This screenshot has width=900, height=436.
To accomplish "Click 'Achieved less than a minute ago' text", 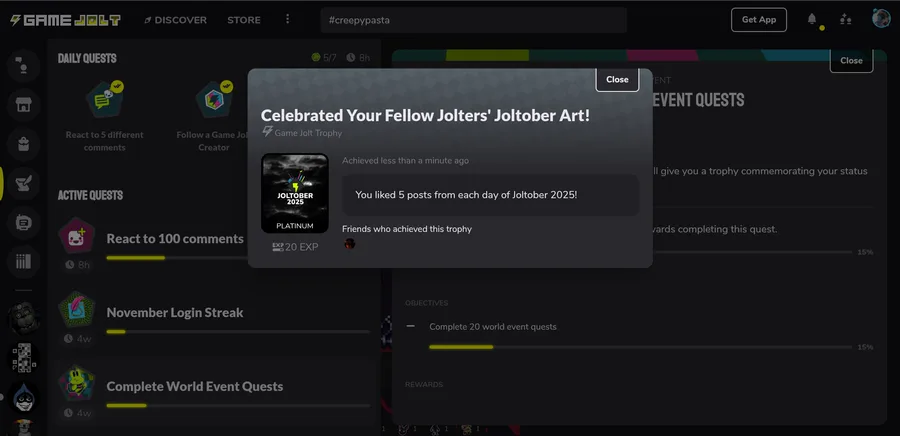I will coord(405,161).
